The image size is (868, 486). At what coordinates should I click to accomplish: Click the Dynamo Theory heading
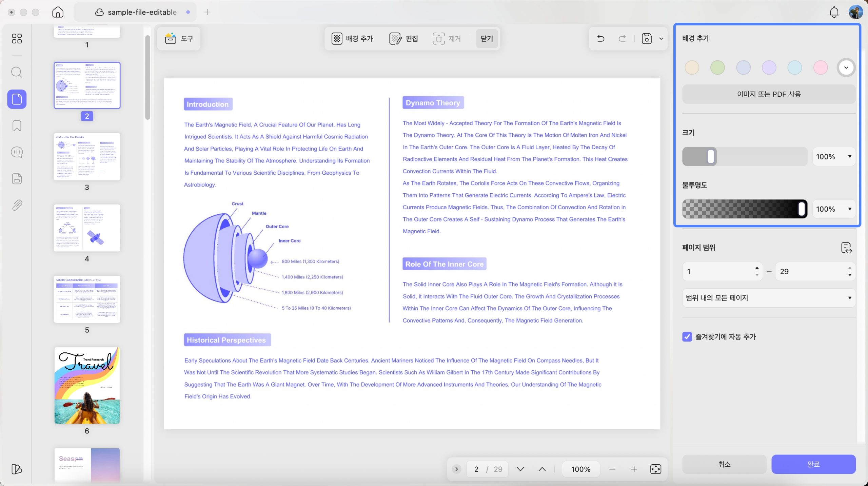click(433, 103)
